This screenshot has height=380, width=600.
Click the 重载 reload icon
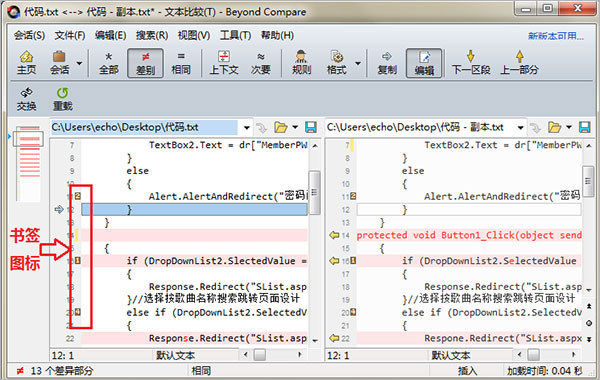pos(62,93)
